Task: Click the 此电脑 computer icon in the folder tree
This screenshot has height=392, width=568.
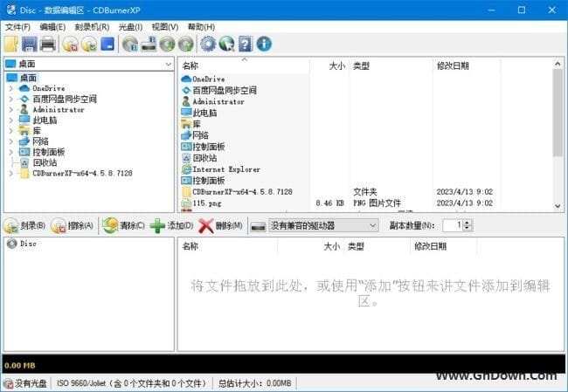Action: pyautogui.click(x=24, y=120)
